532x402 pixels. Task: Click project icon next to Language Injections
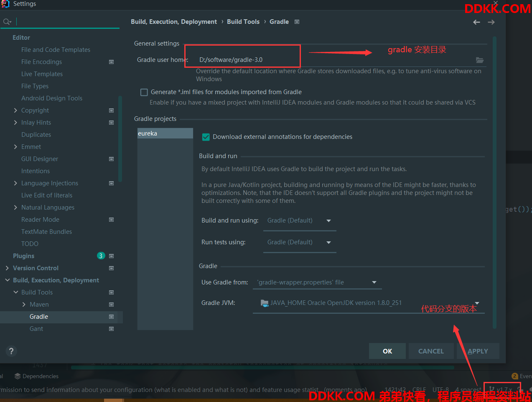[x=111, y=183]
